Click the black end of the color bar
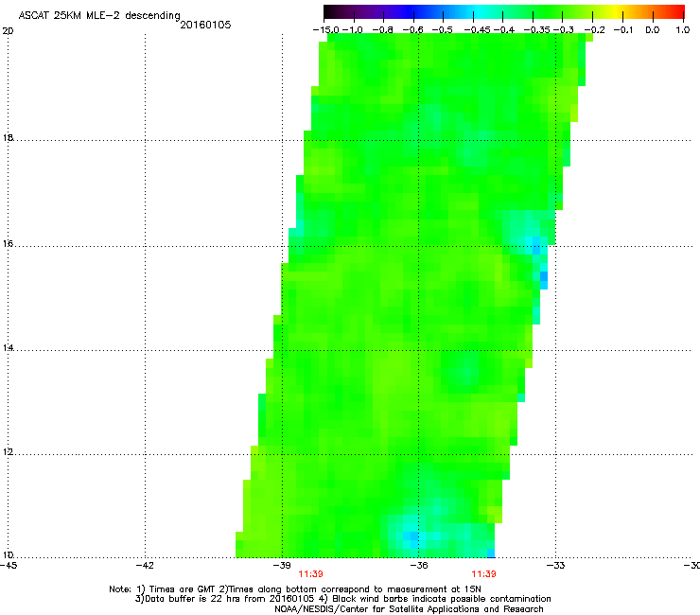Image resolution: width=700 pixels, height=615 pixels. (330, 11)
